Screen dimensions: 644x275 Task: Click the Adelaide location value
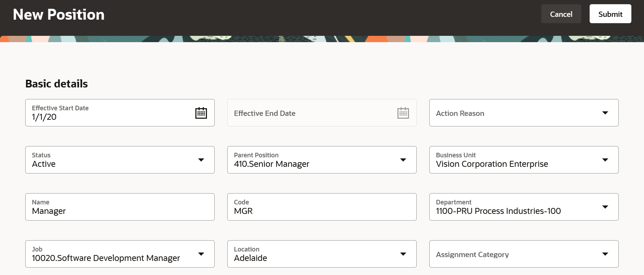250,258
